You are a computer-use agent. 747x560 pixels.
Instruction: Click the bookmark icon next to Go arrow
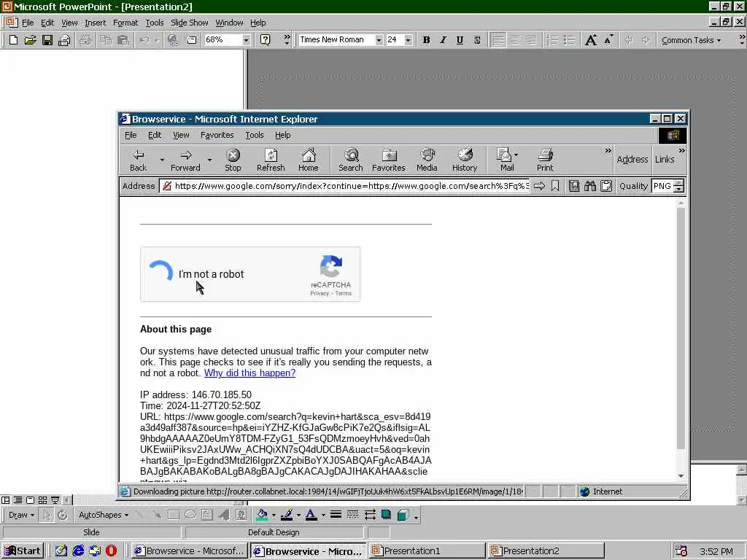pyautogui.click(x=555, y=186)
